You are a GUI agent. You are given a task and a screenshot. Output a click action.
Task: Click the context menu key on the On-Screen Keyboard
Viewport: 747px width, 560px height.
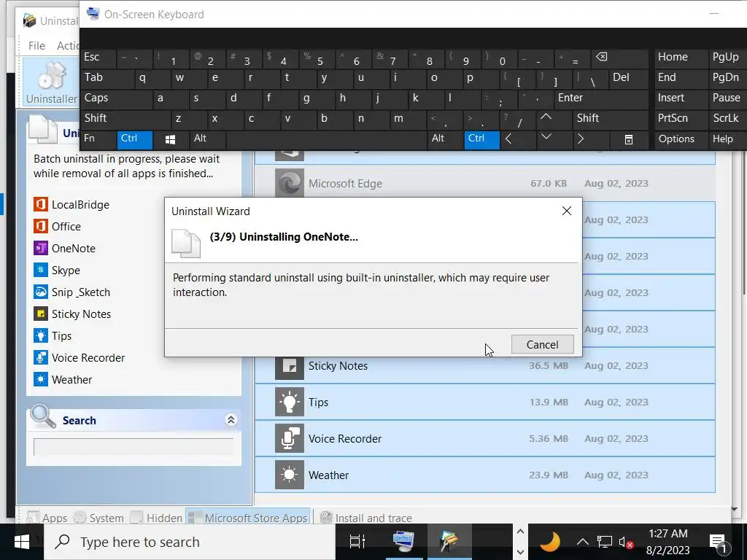click(x=628, y=139)
